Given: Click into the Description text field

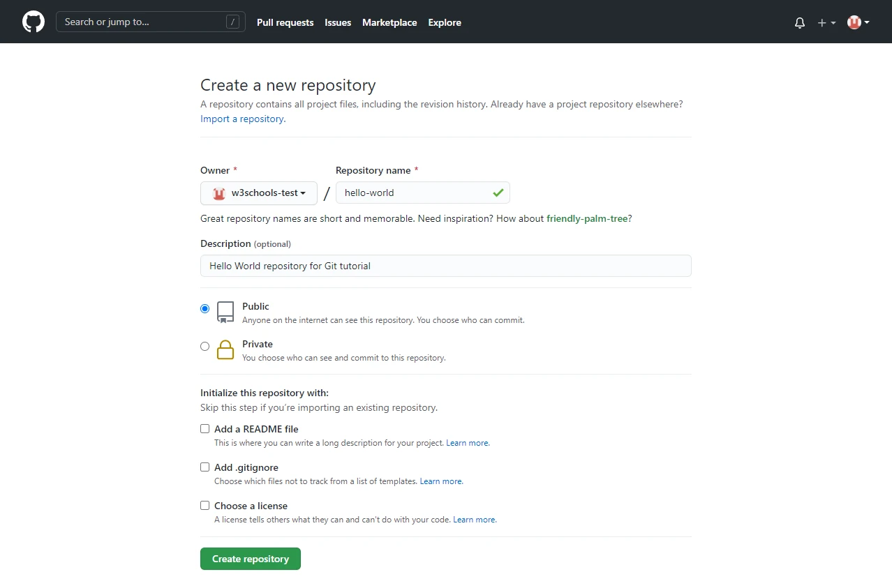Looking at the screenshot, I should (445, 266).
